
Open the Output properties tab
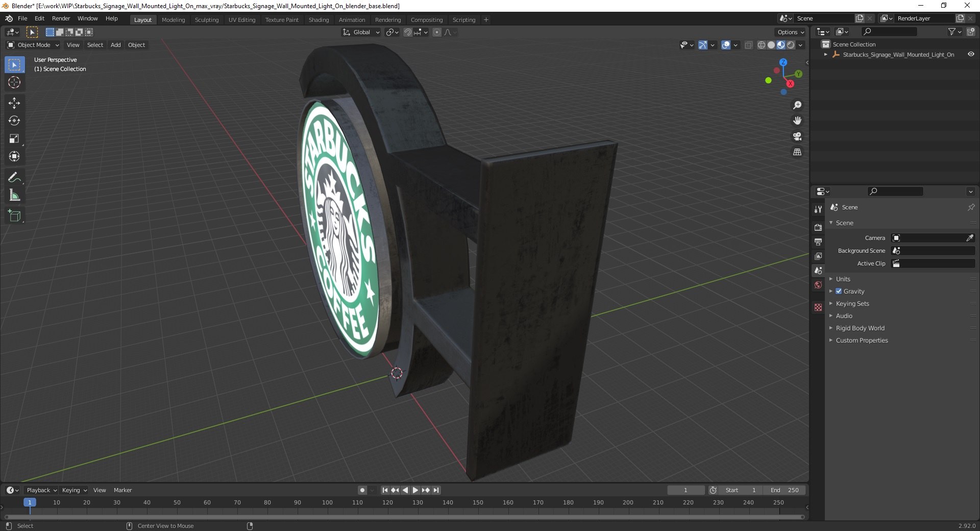(818, 242)
